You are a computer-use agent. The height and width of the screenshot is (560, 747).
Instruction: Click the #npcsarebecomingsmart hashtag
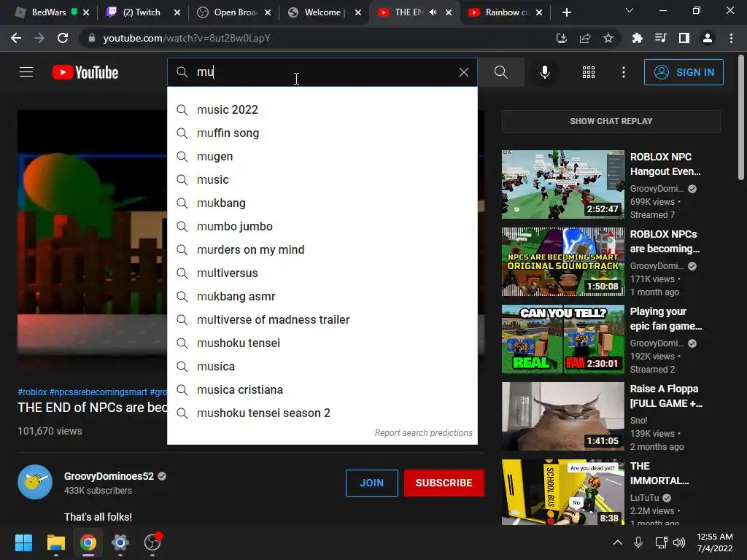tap(98, 392)
